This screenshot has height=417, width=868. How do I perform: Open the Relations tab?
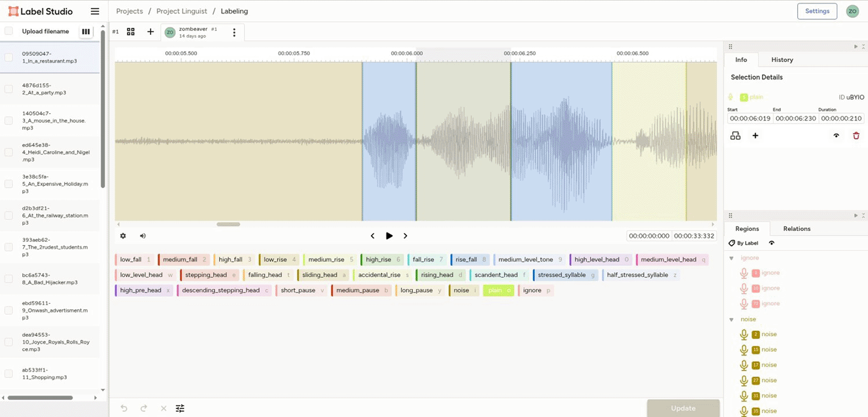click(797, 229)
